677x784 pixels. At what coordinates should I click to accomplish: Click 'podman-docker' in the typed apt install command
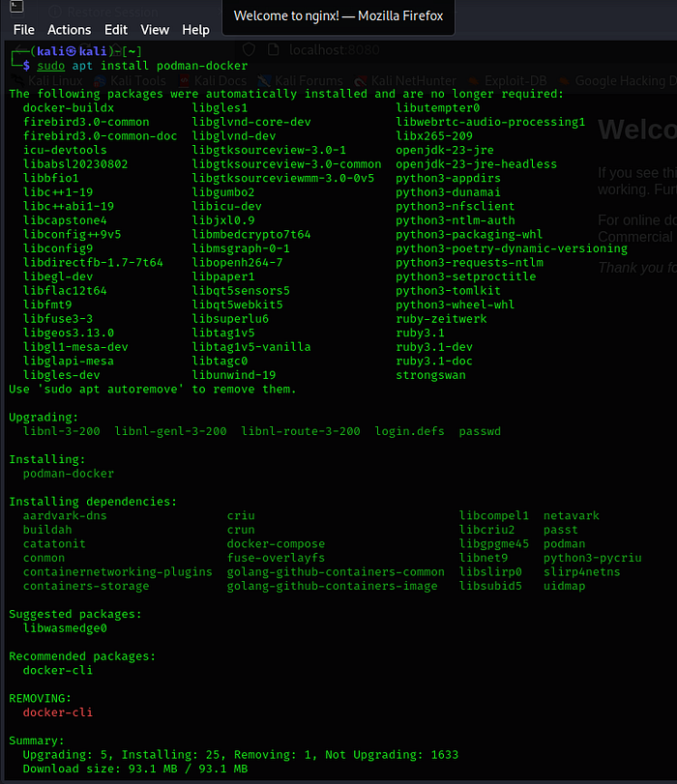pos(202,66)
